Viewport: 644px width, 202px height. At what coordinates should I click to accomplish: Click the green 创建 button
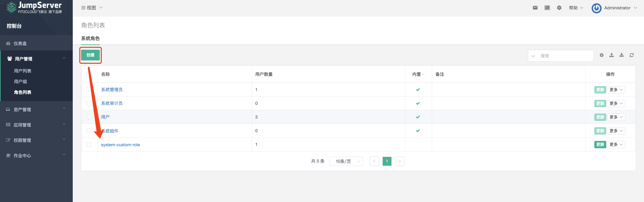(90, 55)
